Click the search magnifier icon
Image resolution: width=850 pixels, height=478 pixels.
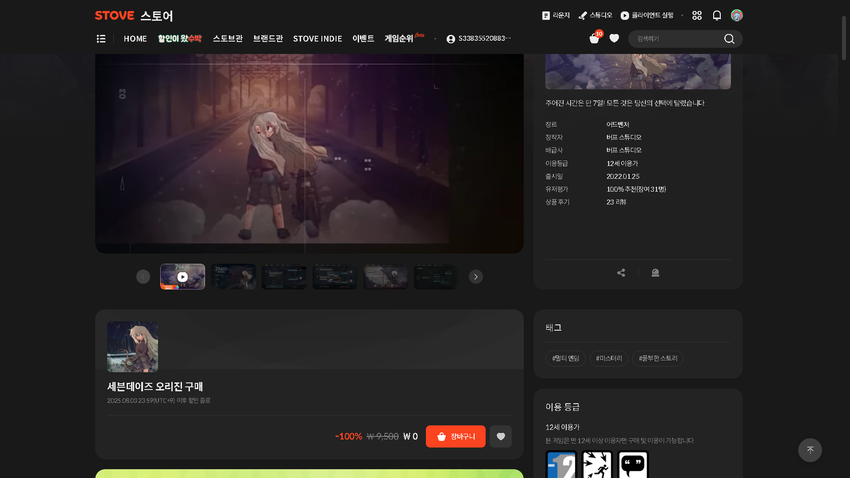coord(729,38)
